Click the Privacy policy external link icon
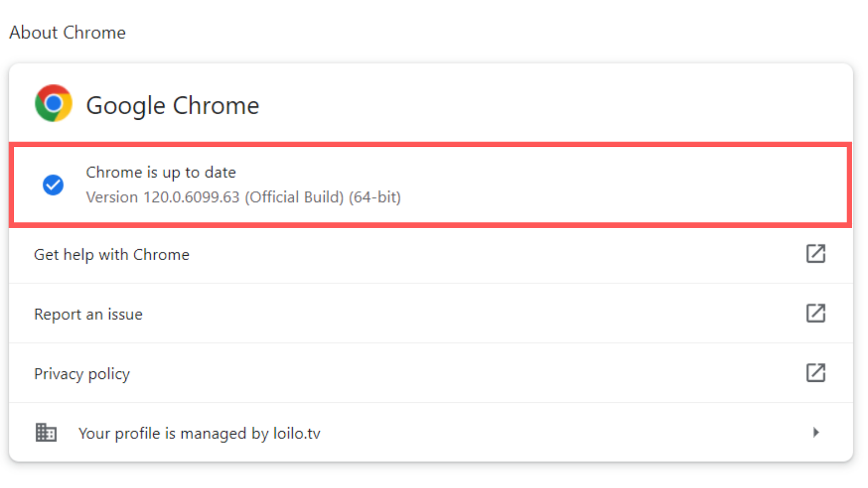The width and height of the screenshot is (868, 488). click(816, 373)
